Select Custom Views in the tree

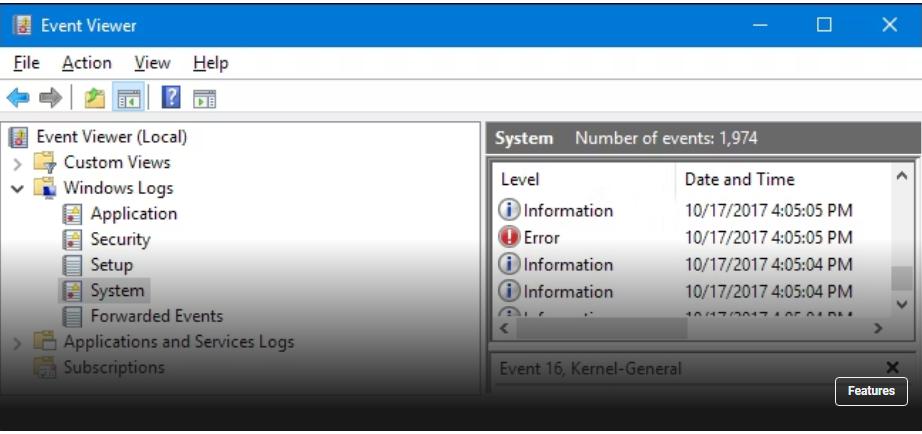coord(117,162)
